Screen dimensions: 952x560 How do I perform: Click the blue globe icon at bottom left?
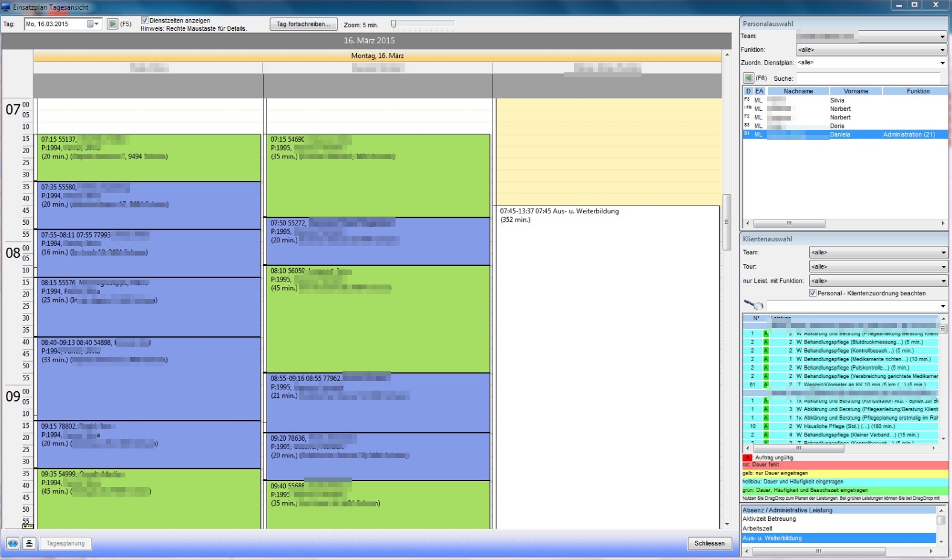(x=13, y=543)
